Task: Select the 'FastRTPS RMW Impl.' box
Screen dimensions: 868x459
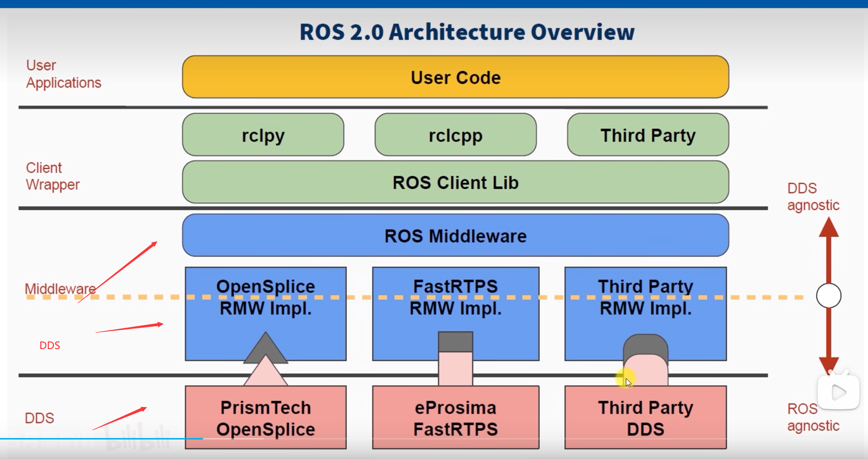Action: (x=455, y=314)
